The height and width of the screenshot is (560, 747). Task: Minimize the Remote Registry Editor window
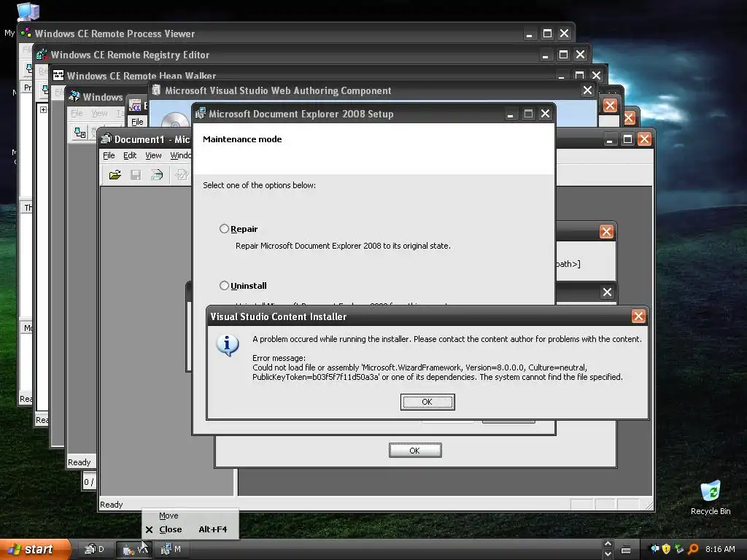546,55
